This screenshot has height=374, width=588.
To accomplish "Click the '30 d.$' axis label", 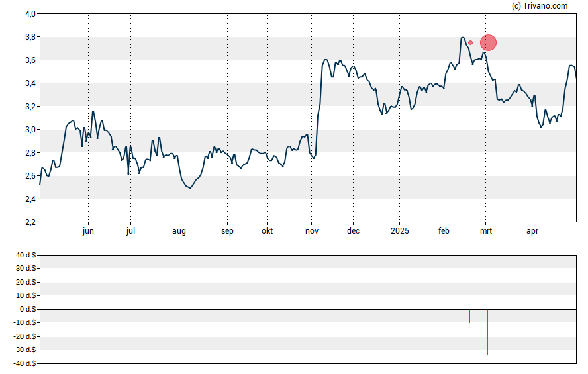I will (26, 268).
